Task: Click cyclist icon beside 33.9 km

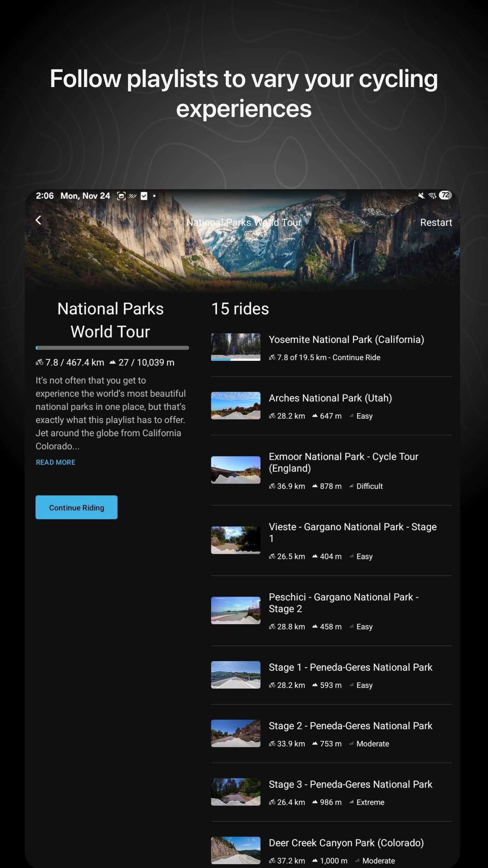Action: [272, 744]
